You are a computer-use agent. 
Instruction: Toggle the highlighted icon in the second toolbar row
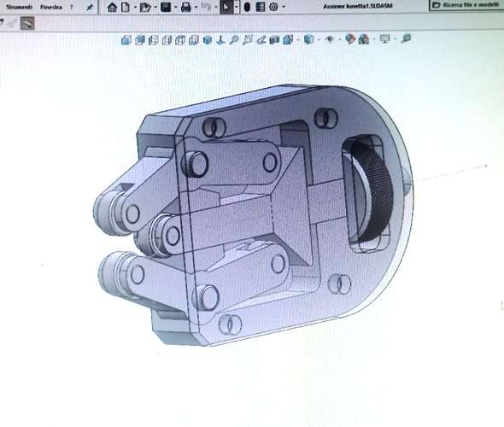point(27,23)
